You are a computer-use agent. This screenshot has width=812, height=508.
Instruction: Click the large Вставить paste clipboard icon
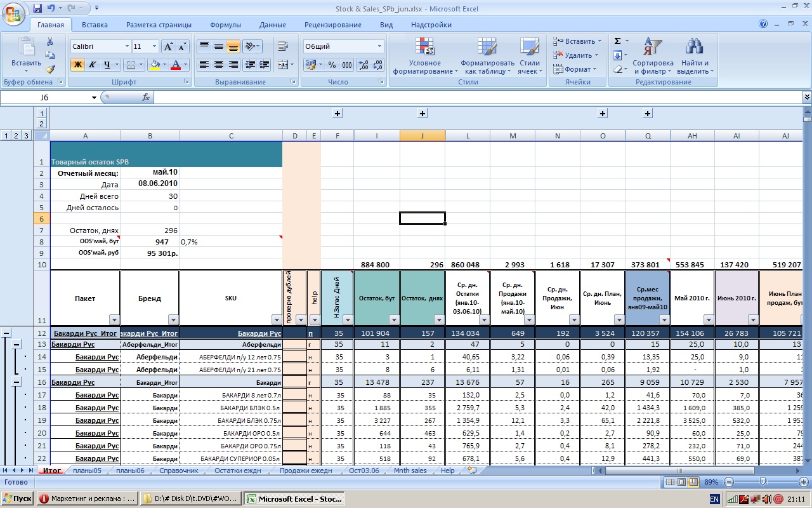[x=26, y=48]
